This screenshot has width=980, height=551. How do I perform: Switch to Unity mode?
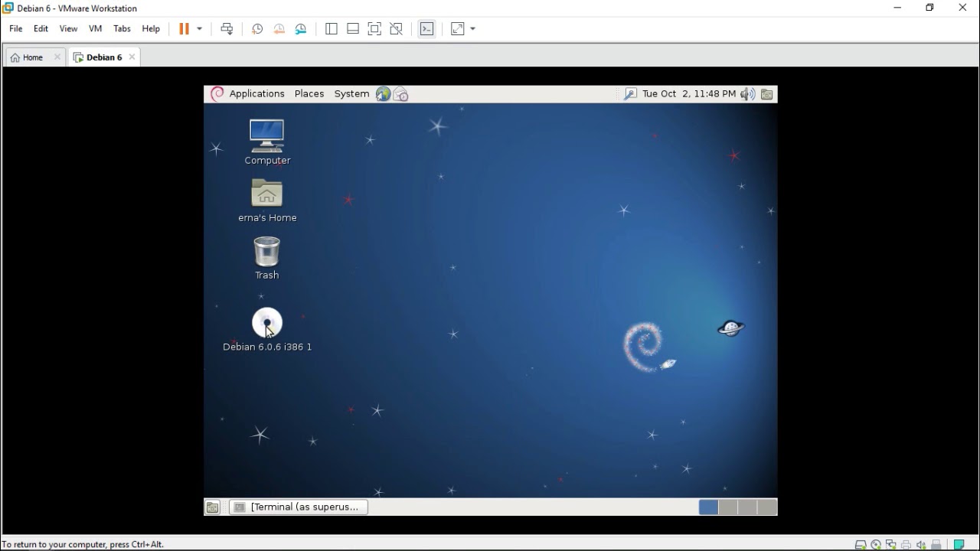396,29
